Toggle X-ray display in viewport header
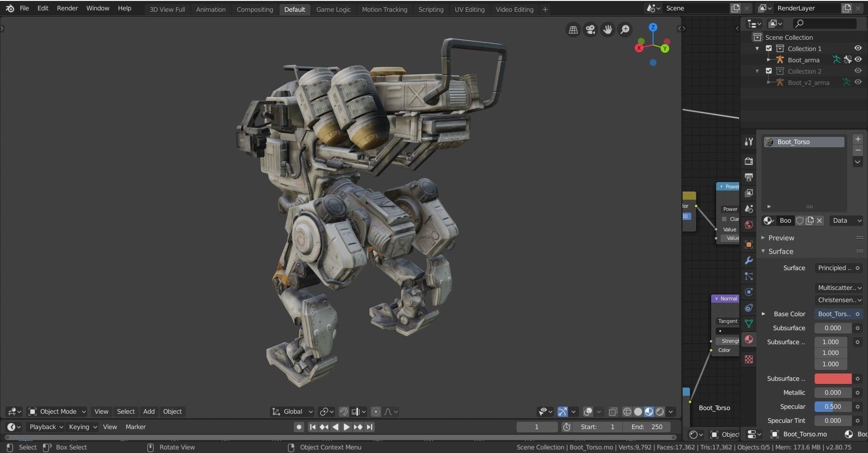Viewport: 868px width, 453px height. tap(613, 411)
